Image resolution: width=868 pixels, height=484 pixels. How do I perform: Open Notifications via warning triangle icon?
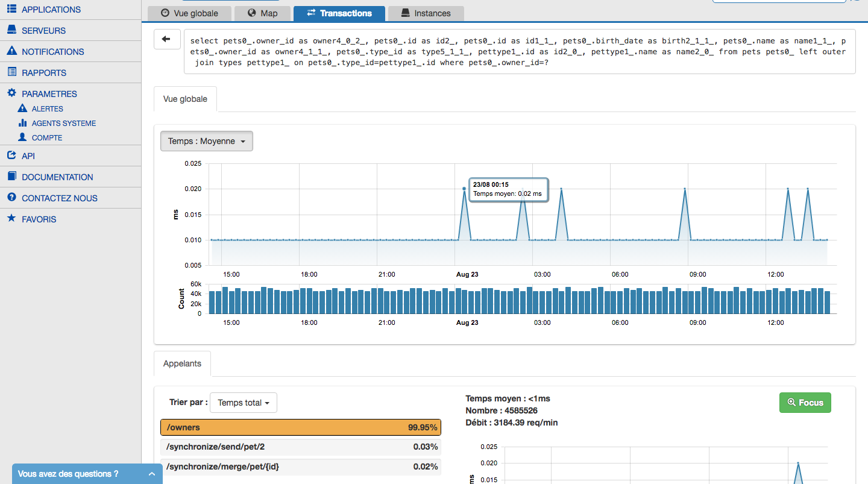coord(11,51)
